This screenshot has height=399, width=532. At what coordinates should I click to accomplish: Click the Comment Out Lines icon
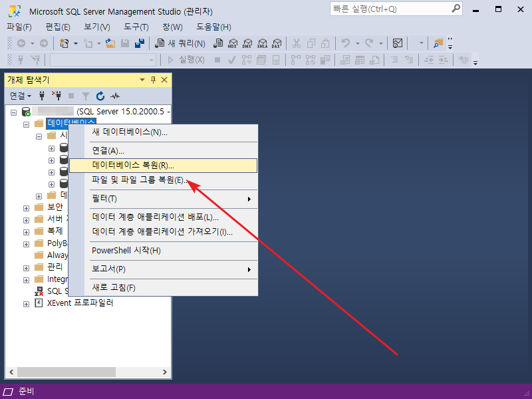pyautogui.click(x=394, y=60)
